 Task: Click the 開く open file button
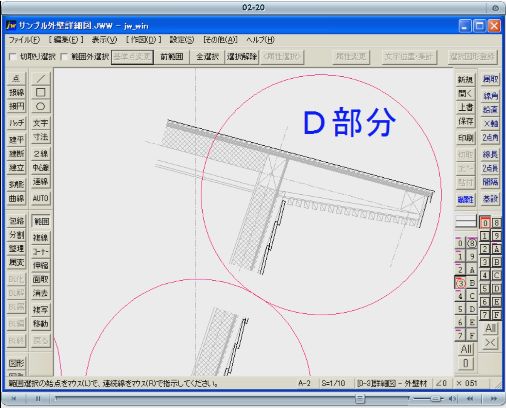click(465, 94)
